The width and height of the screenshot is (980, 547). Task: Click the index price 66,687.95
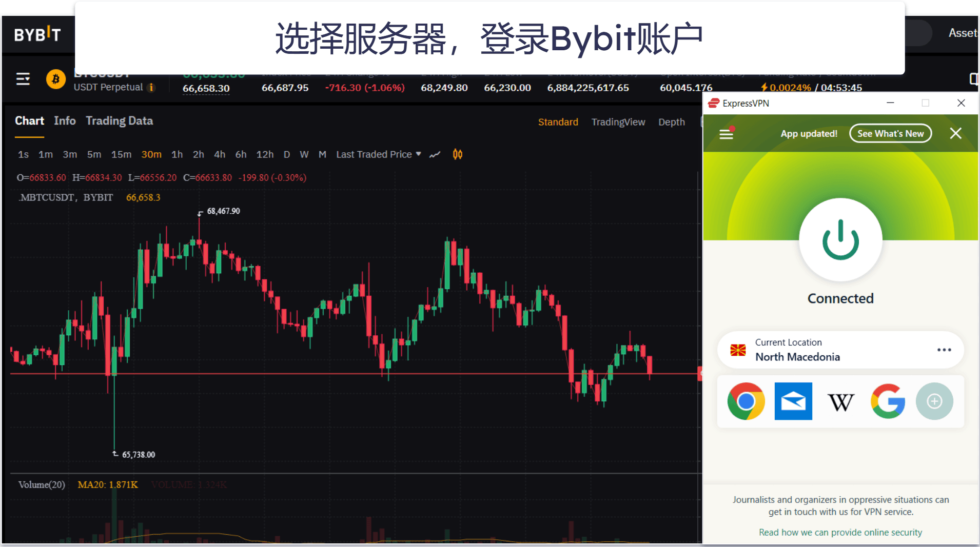285,88
